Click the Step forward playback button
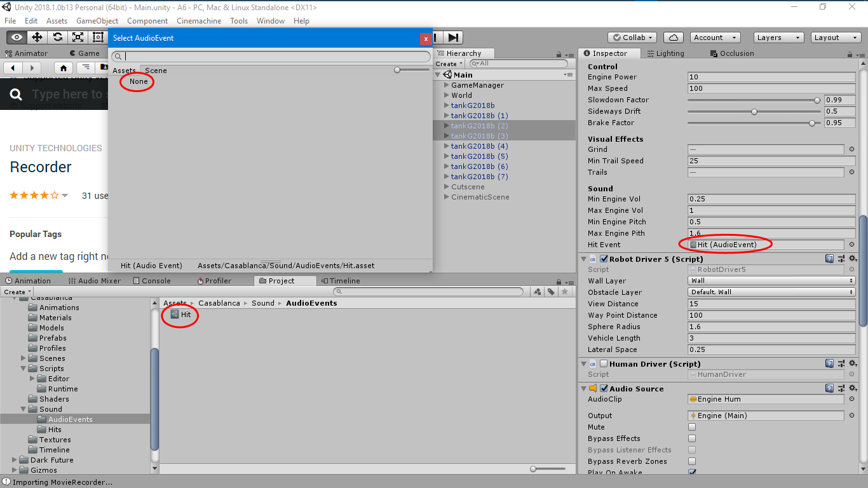Viewport: 868px width, 488px height. tap(452, 37)
